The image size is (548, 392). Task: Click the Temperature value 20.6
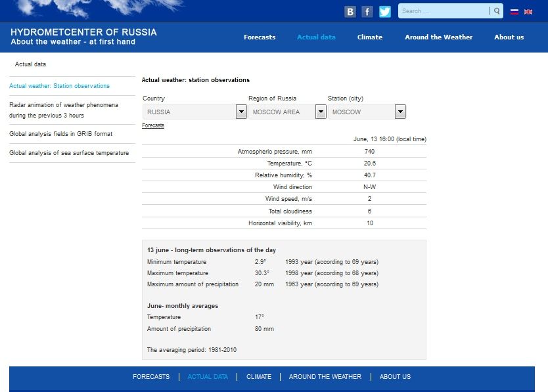370,163
